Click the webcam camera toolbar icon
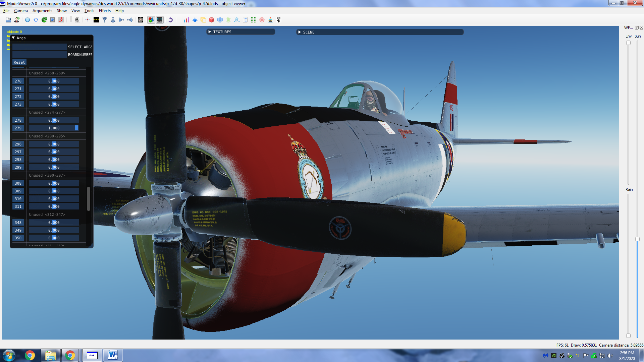Viewport: 644px width, 362px height. pos(77,20)
